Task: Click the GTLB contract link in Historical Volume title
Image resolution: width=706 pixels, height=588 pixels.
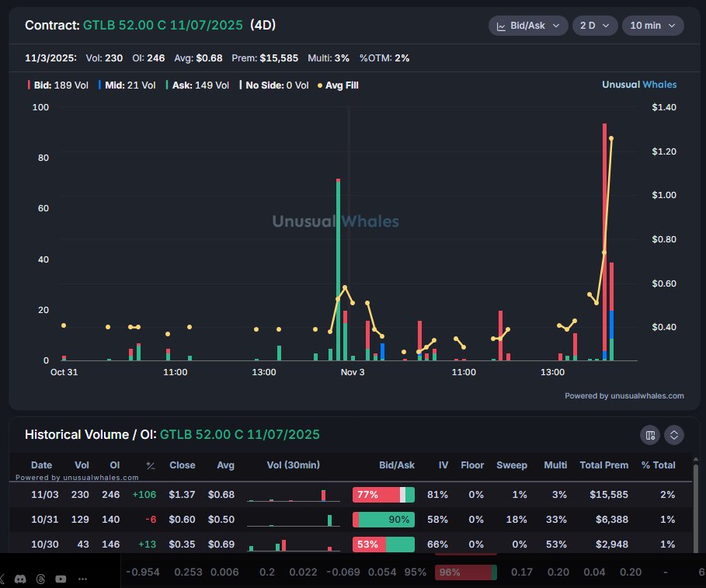Action: (x=239, y=434)
